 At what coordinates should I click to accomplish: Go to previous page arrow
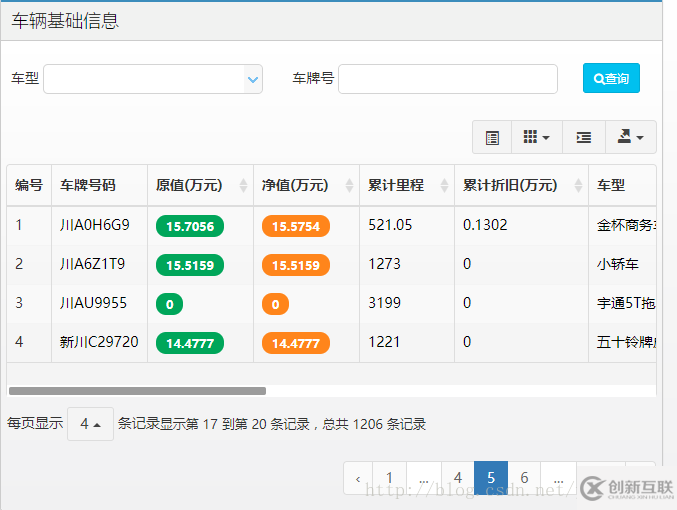[358, 478]
